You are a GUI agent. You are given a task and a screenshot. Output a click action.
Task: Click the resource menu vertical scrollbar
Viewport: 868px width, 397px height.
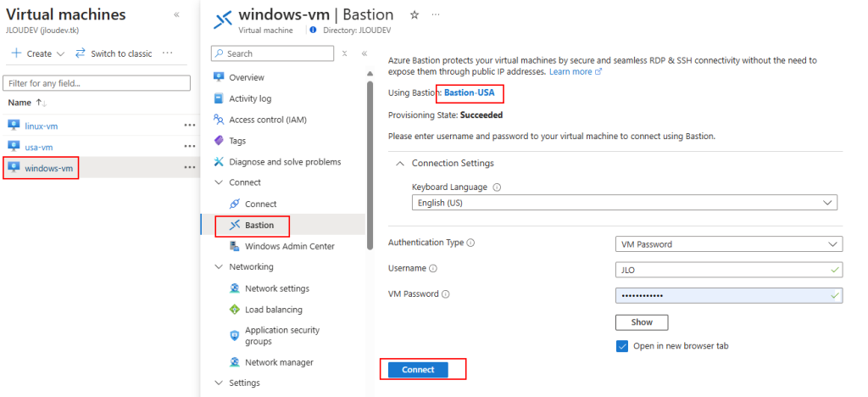(x=370, y=165)
